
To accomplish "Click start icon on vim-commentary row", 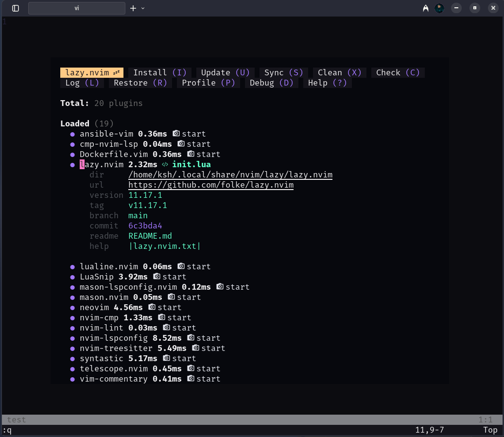I will [x=191, y=379].
